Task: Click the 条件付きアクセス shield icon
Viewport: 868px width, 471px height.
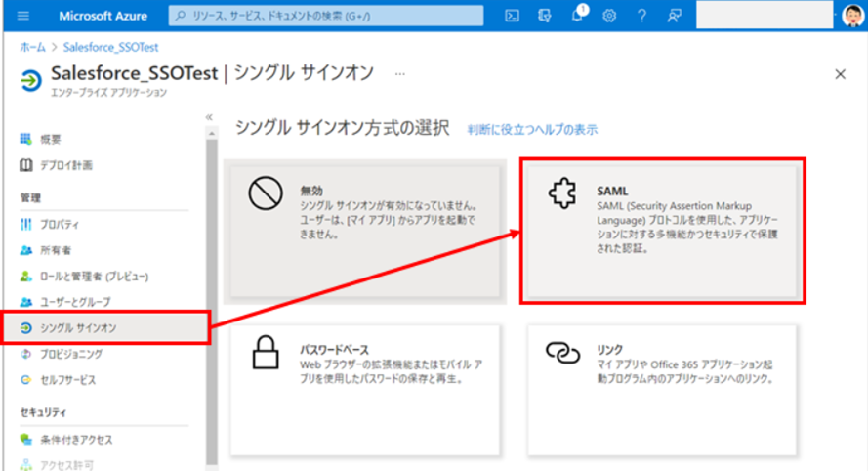Action: [x=26, y=440]
